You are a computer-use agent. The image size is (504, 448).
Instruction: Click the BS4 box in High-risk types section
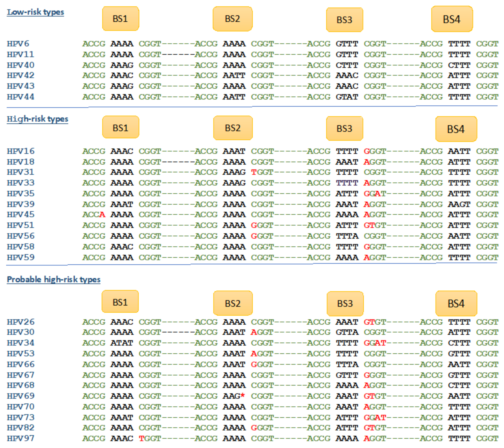click(x=456, y=129)
